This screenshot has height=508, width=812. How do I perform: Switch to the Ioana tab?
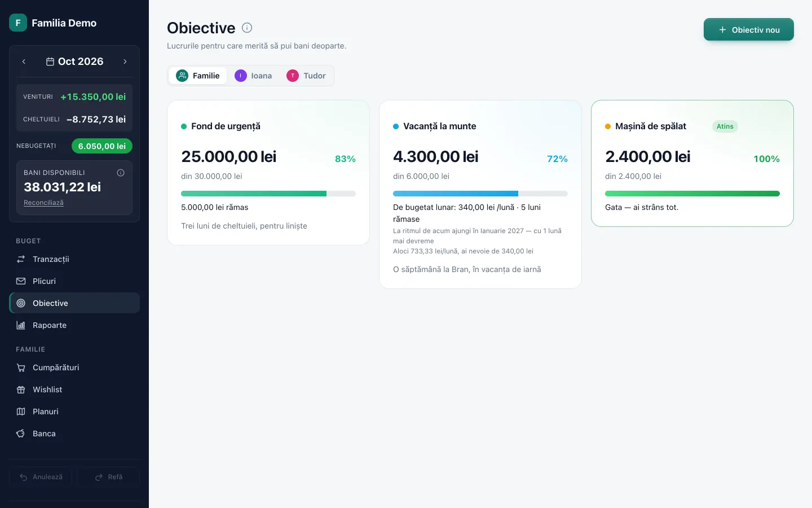pos(253,76)
